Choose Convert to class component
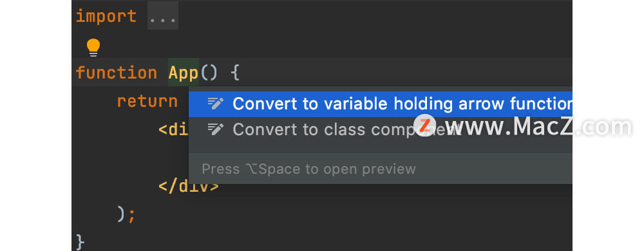644x251 pixels. [381, 129]
